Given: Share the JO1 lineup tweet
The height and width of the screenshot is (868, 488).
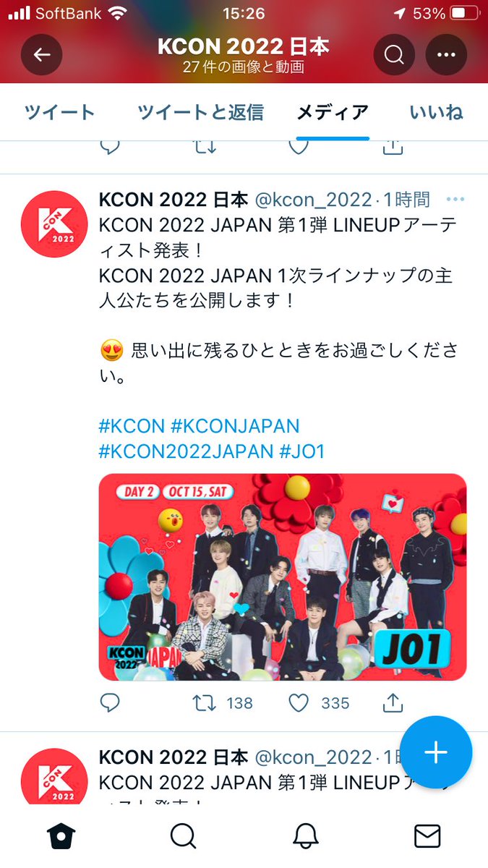Looking at the screenshot, I should coord(392,702).
